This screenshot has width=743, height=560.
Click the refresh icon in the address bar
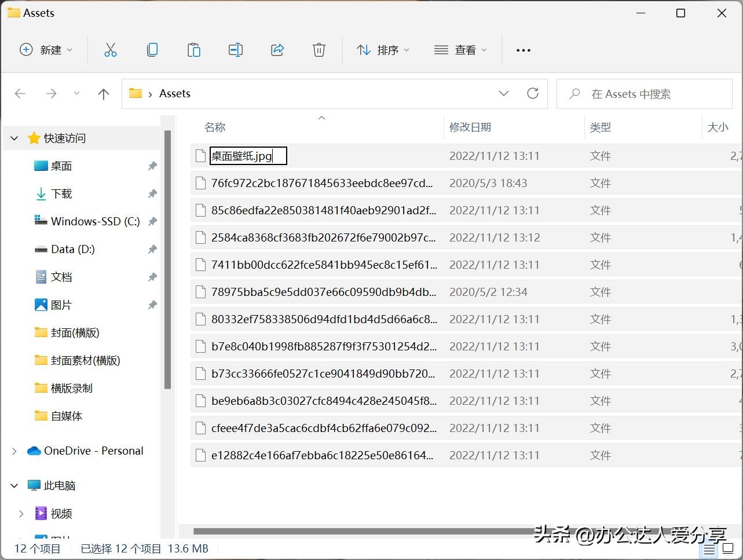coord(532,93)
